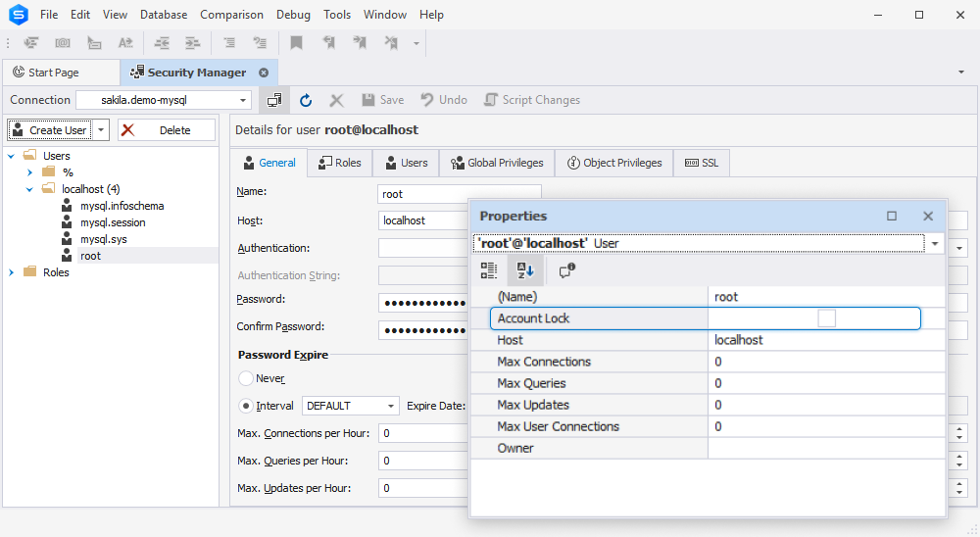
Task: Collapse the localhost (4) folder
Action: (x=29, y=189)
